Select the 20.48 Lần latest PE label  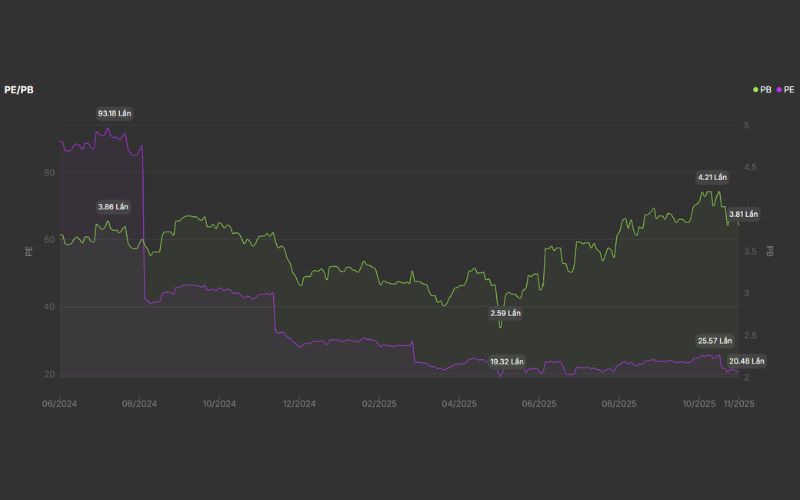click(746, 361)
